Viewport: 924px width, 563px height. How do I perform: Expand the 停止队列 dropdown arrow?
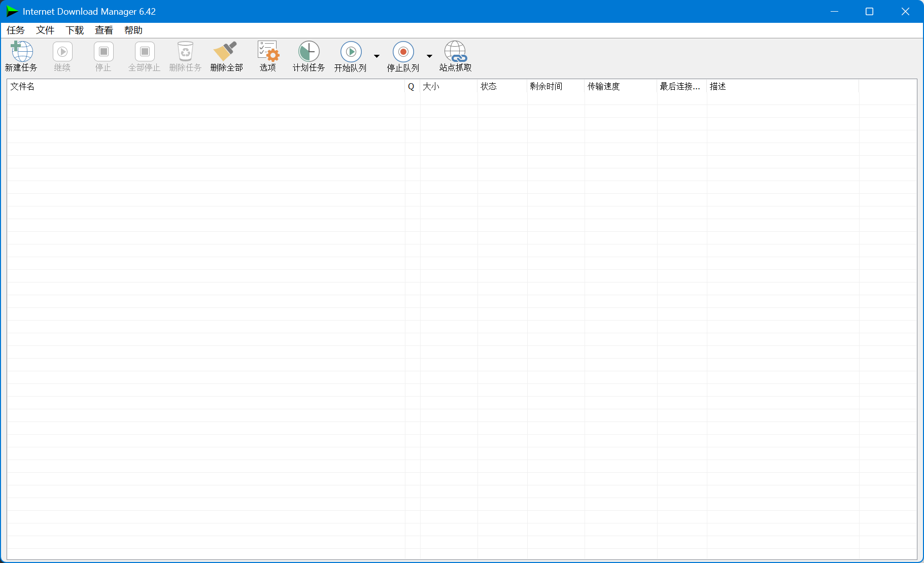point(429,56)
